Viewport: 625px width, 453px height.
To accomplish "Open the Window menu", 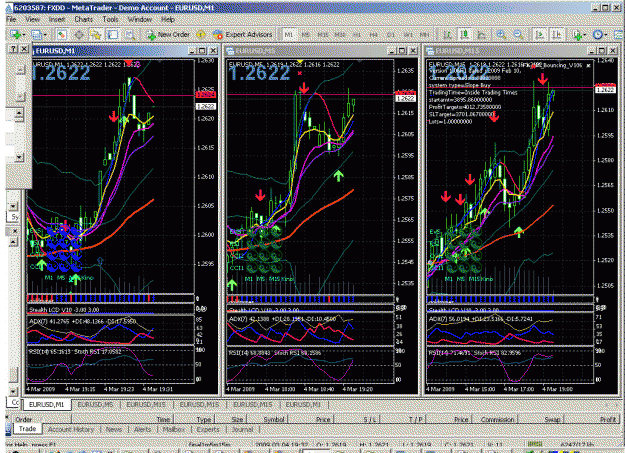I will (140, 19).
